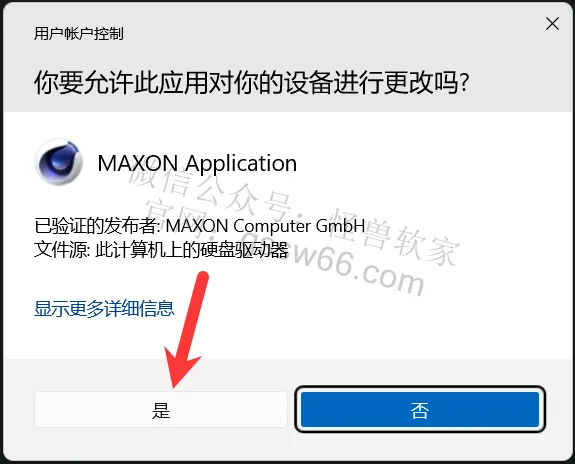This screenshot has width=575, height=464.
Task: Click the Cinema 4D application icon
Action: coord(58,162)
